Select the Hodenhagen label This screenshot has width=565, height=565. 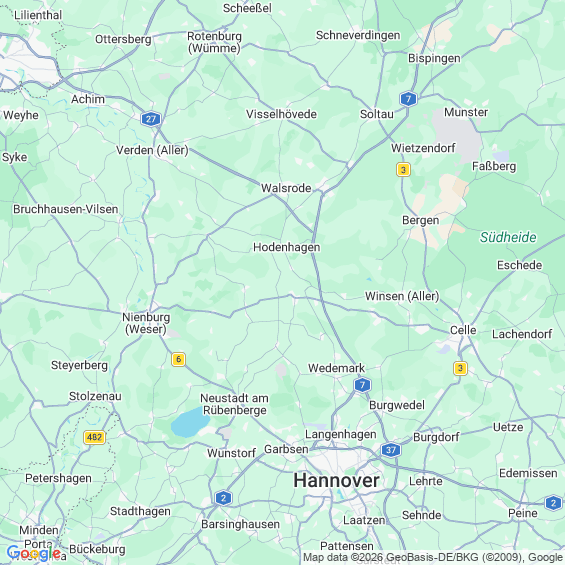pos(286,248)
